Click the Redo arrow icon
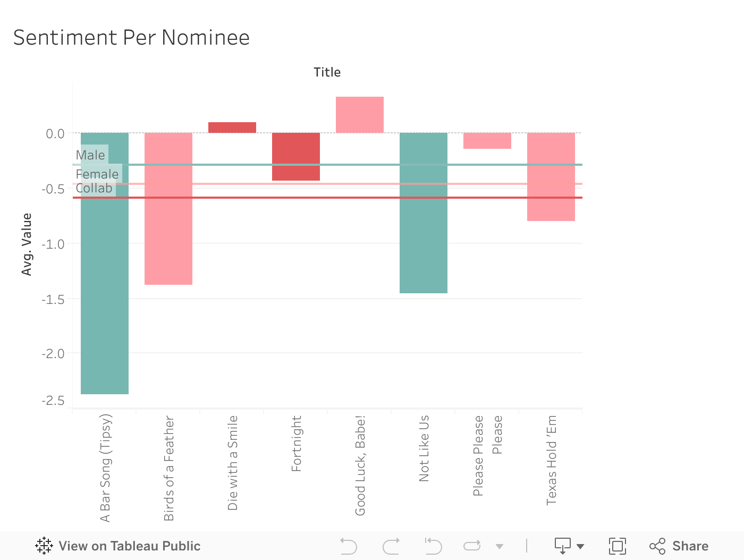This screenshot has width=744, height=560. [391, 546]
